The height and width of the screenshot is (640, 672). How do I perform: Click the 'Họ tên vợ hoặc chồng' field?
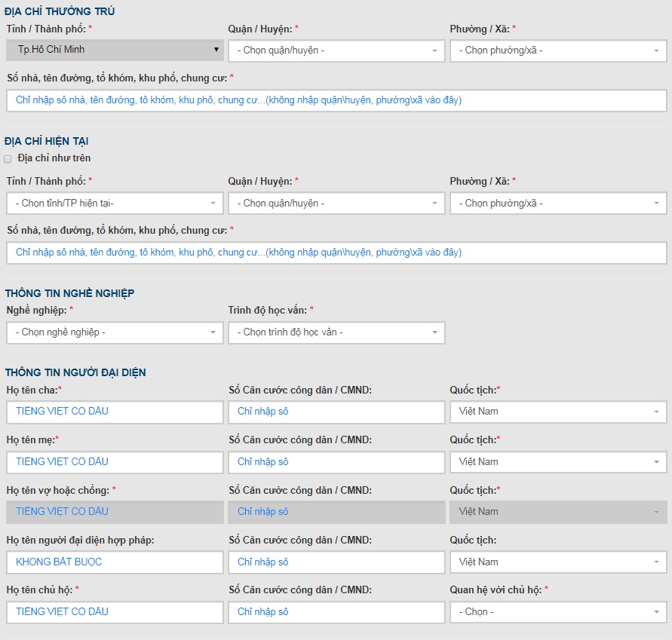click(115, 512)
